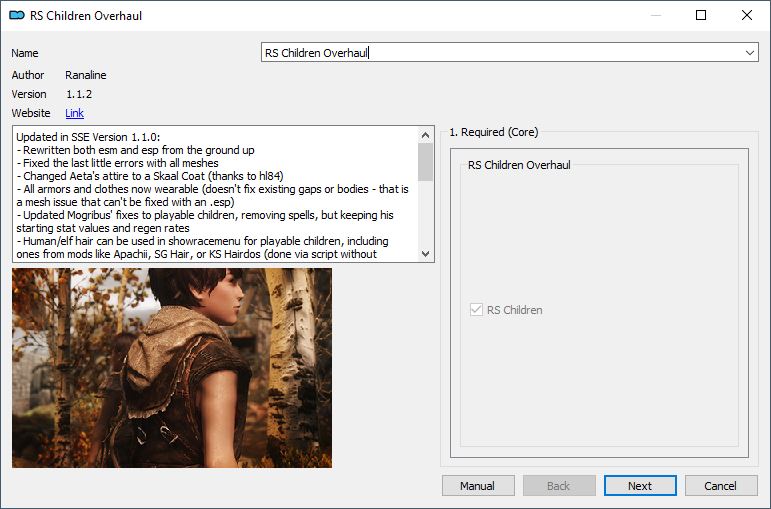The image size is (771, 509).
Task: Click the 'Changed Aeta's attire' line
Action: pos(150,176)
